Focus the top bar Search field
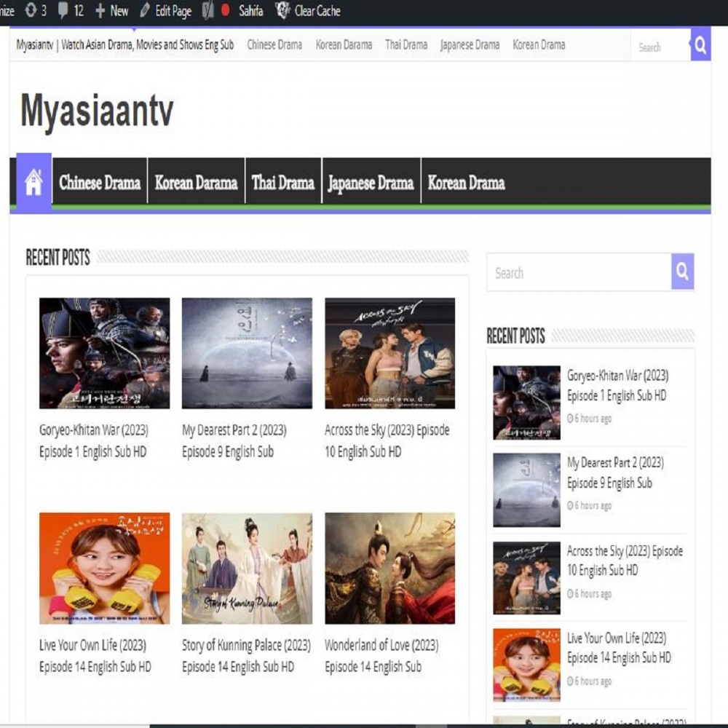This screenshot has width=728, height=728. 661,47
